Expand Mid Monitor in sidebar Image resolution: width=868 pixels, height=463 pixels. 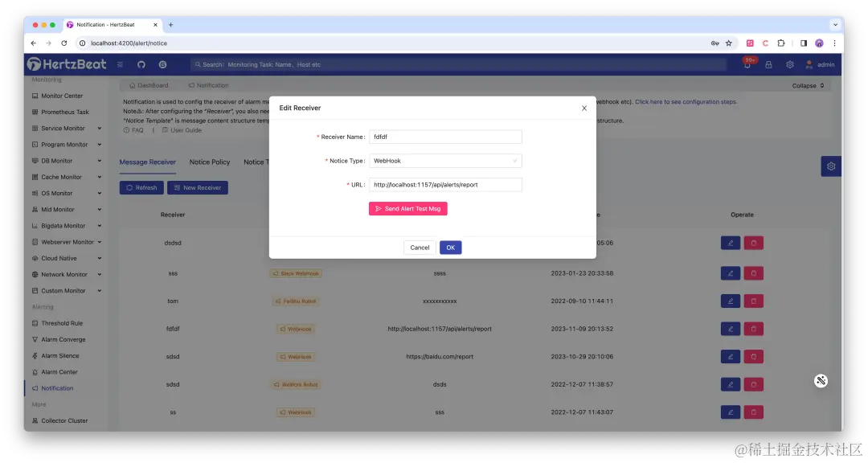click(x=67, y=209)
